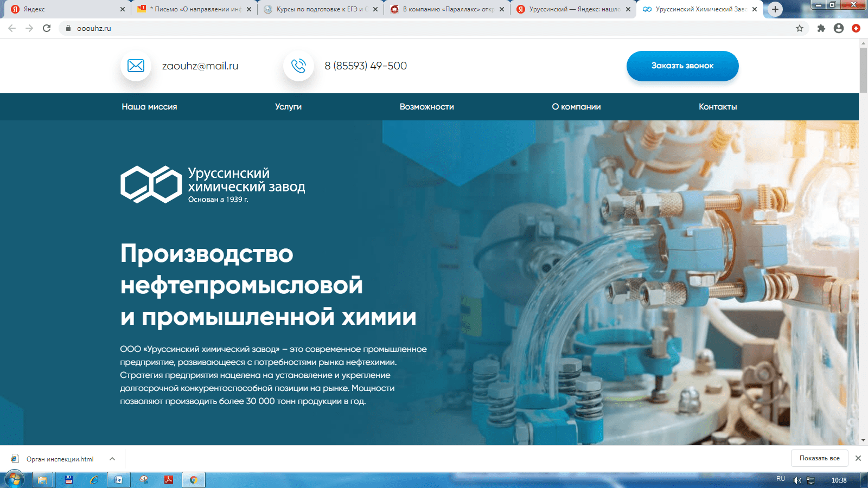The image size is (868, 488).
Task: Click the envelope email icon
Action: coord(136,66)
